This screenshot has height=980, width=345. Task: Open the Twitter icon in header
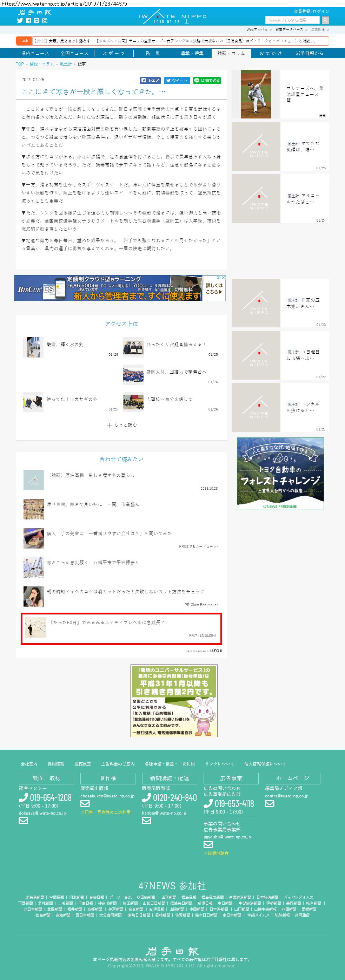[20, 21]
